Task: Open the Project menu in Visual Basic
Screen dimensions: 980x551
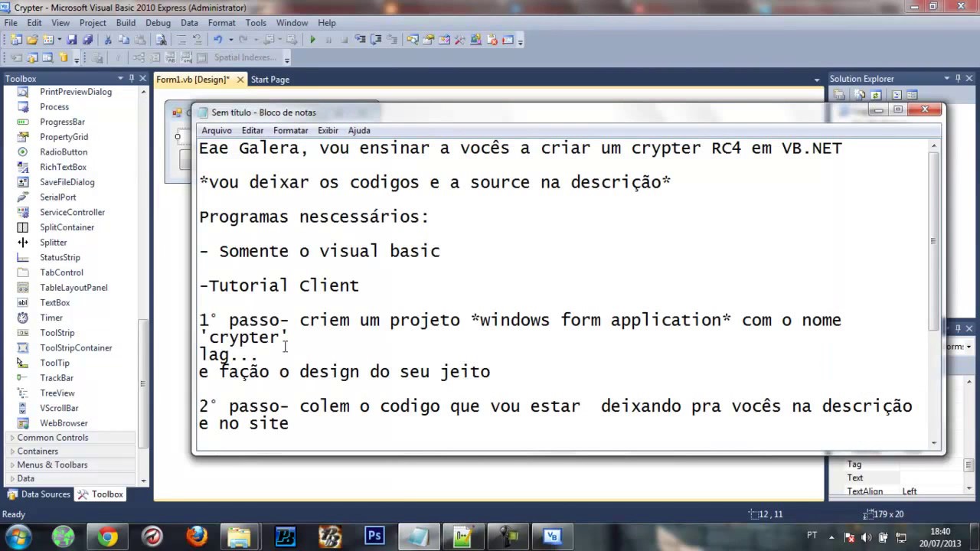Action: point(93,23)
